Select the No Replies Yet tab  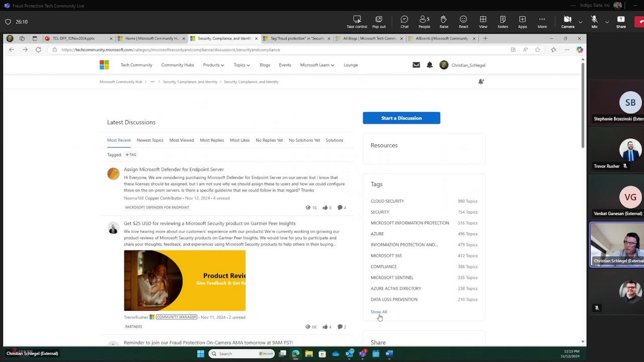click(269, 140)
